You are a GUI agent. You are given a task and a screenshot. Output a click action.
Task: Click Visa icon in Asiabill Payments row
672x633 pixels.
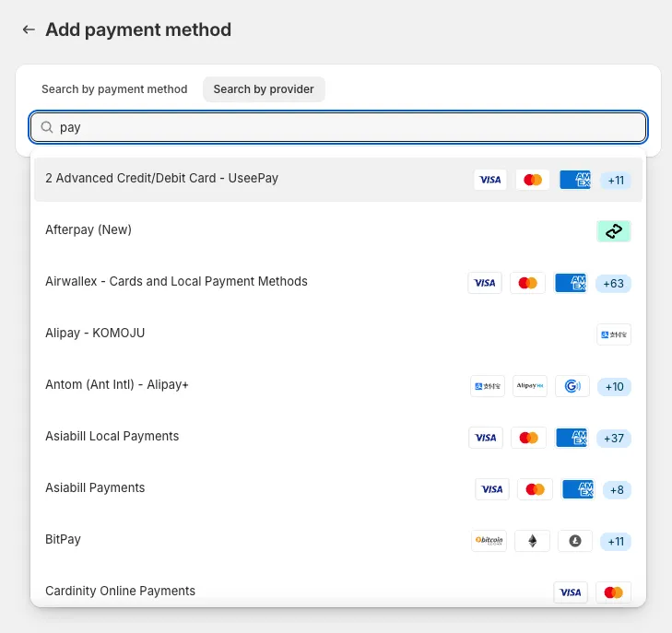pos(492,489)
